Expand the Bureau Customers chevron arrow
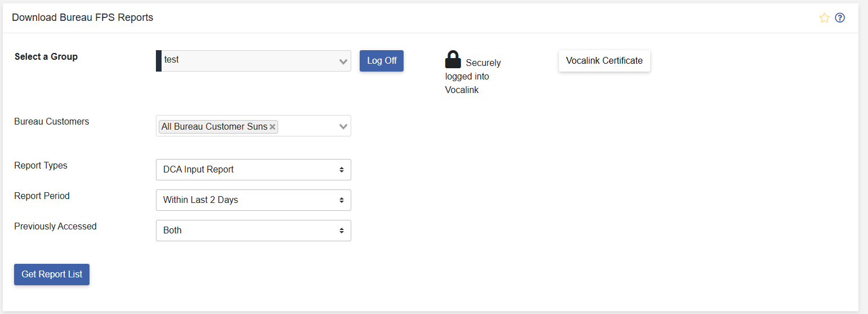Image resolution: width=868 pixels, height=314 pixels. coord(343,127)
